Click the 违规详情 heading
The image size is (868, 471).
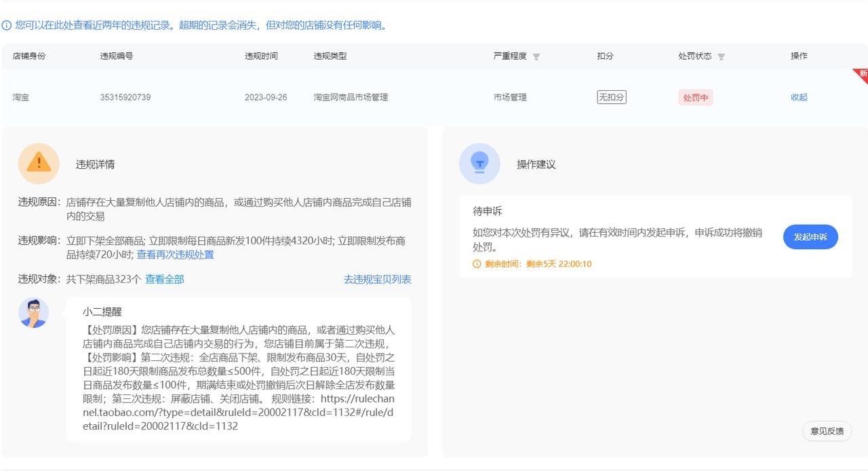pos(95,164)
